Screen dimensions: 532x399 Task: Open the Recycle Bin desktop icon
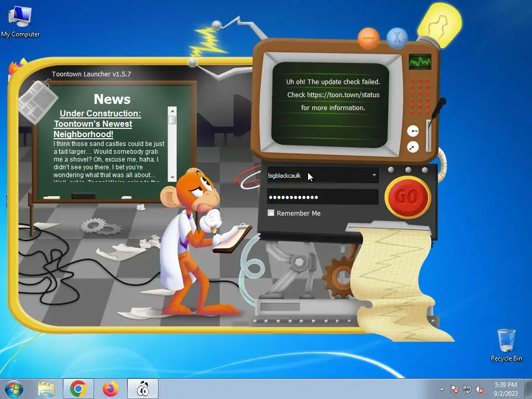(x=506, y=344)
